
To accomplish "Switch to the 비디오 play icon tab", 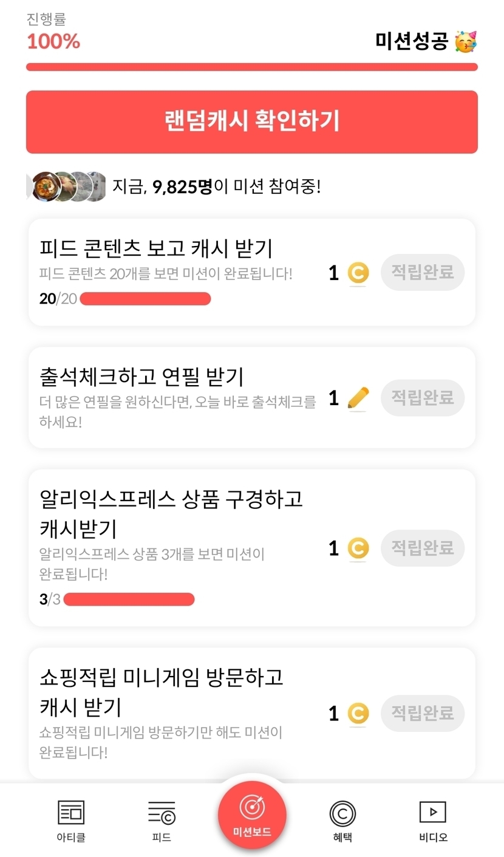I will pyautogui.click(x=433, y=813).
